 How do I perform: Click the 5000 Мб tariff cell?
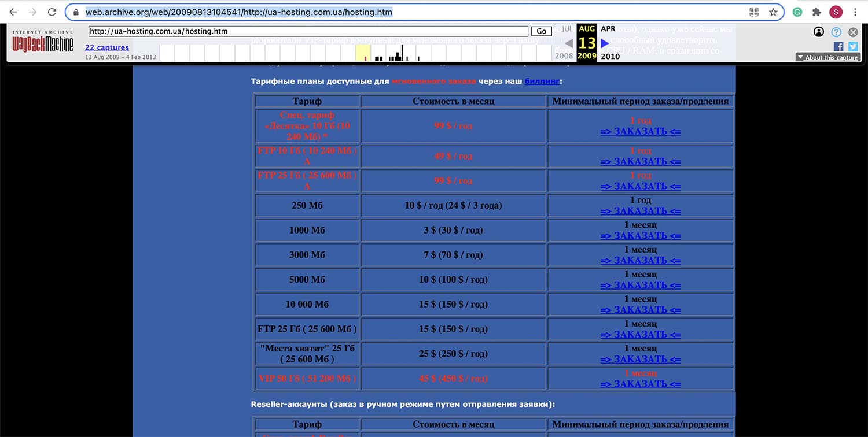point(307,280)
